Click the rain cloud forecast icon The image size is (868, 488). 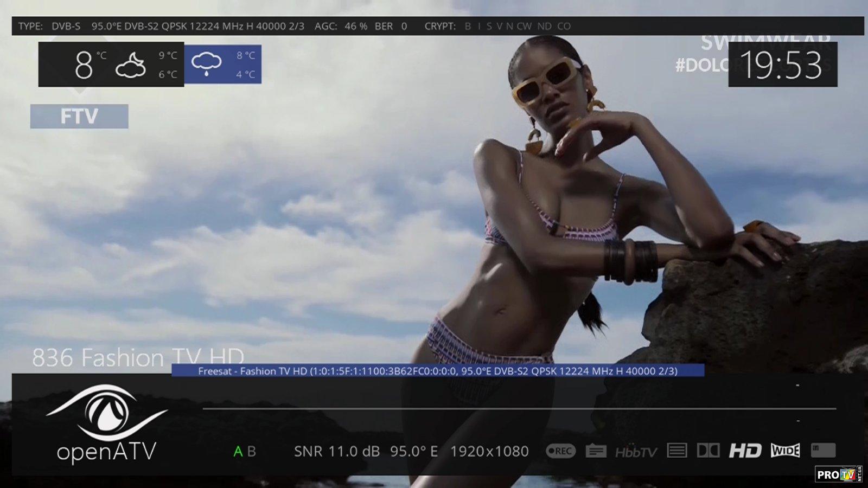[206, 64]
